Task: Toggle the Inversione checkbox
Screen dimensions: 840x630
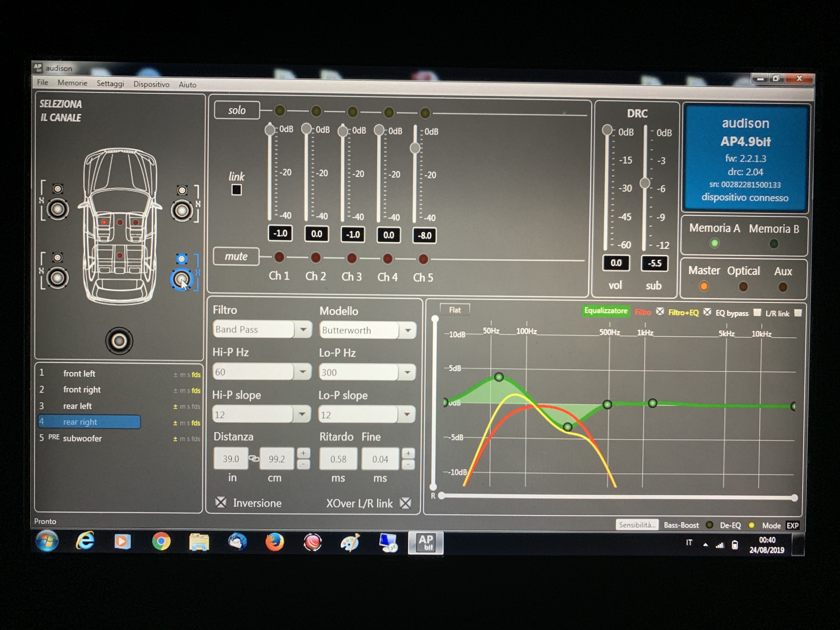Action: (221, 502)
